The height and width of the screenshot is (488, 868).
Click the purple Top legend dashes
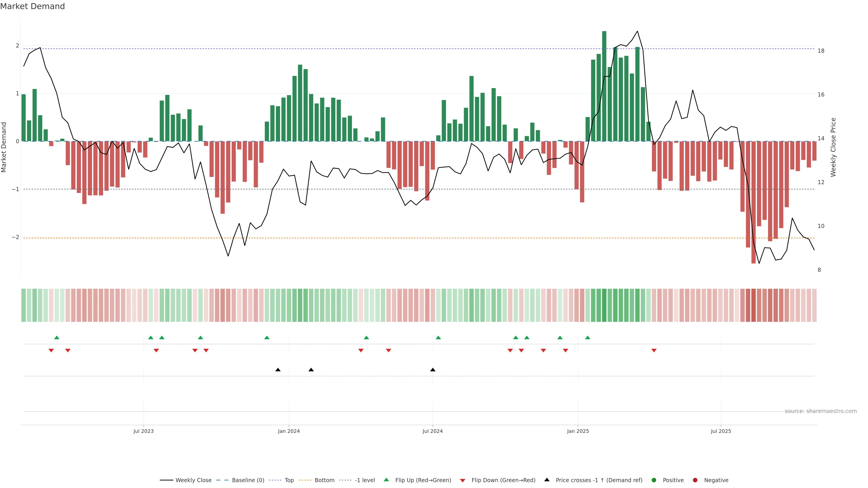pos(275,480)
